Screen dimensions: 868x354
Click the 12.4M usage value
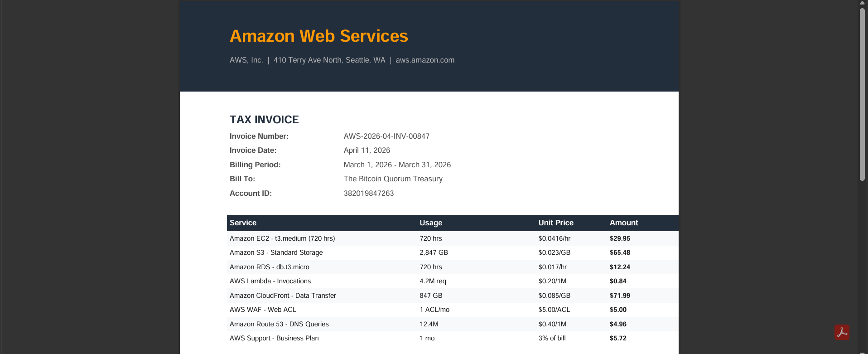click(429, 324)
